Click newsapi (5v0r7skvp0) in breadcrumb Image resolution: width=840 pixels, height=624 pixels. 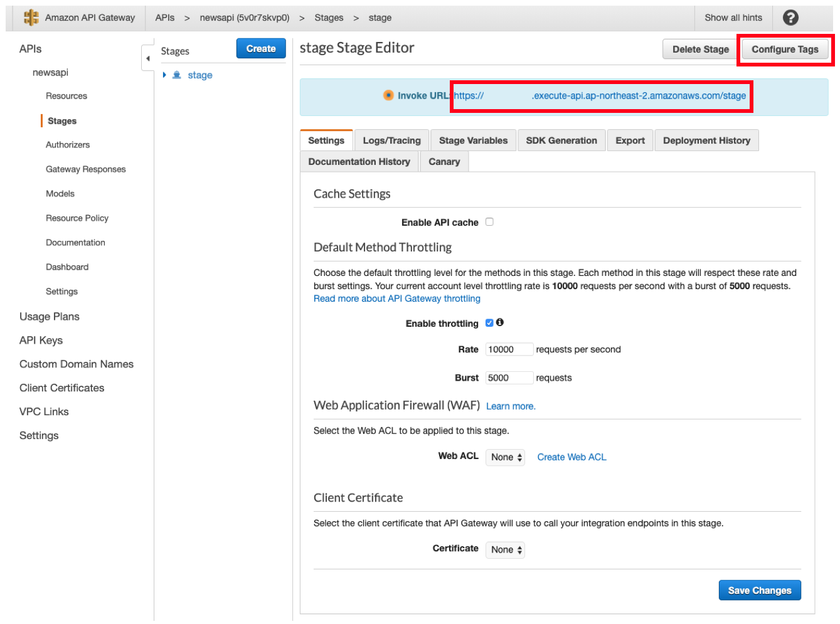tap(245, 18)
